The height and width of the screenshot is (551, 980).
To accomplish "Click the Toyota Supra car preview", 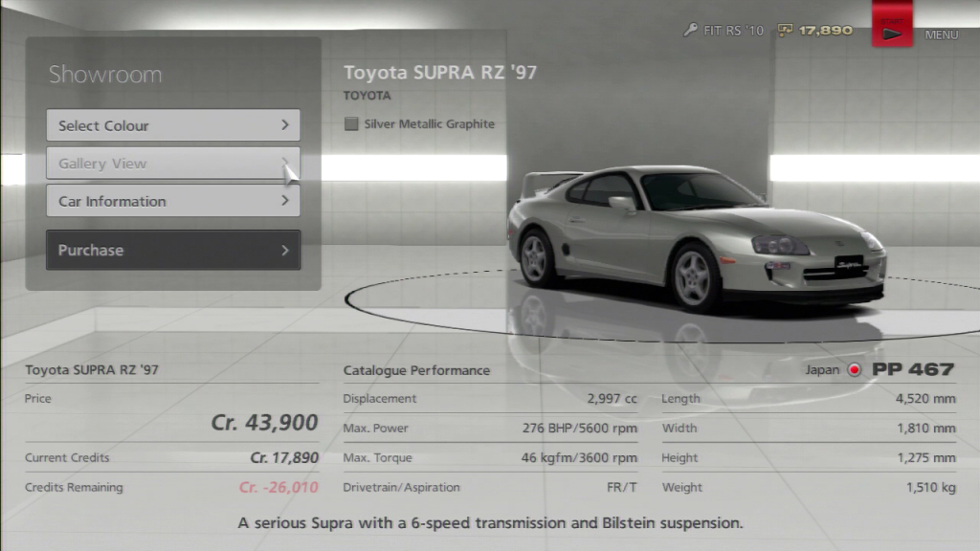I will [697, 237].
